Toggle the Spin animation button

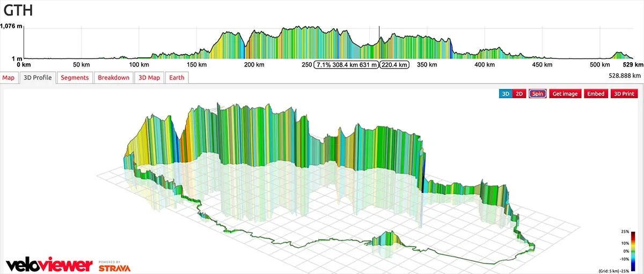pyautogui.click(x=538, y=93)
